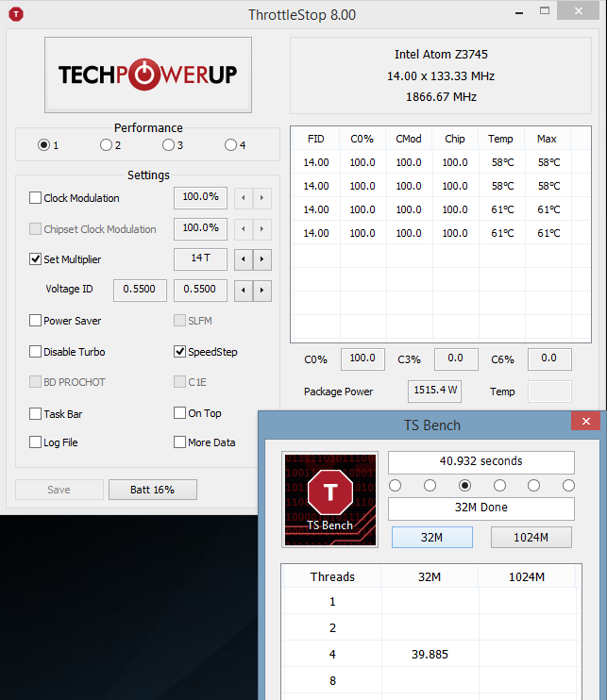
Task: Click the Intel Atom Z3745 CPU name
Action: click(441, 55)
